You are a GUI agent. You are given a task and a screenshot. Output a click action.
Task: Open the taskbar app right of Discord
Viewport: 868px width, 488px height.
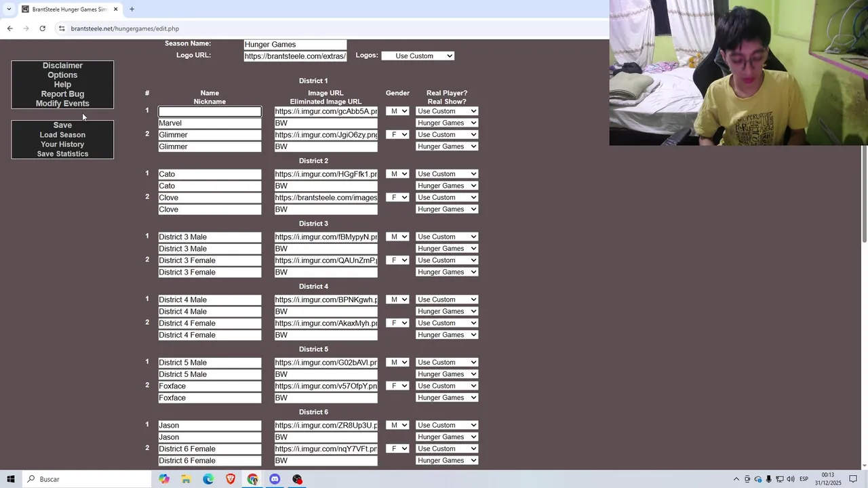click(297, 479)
